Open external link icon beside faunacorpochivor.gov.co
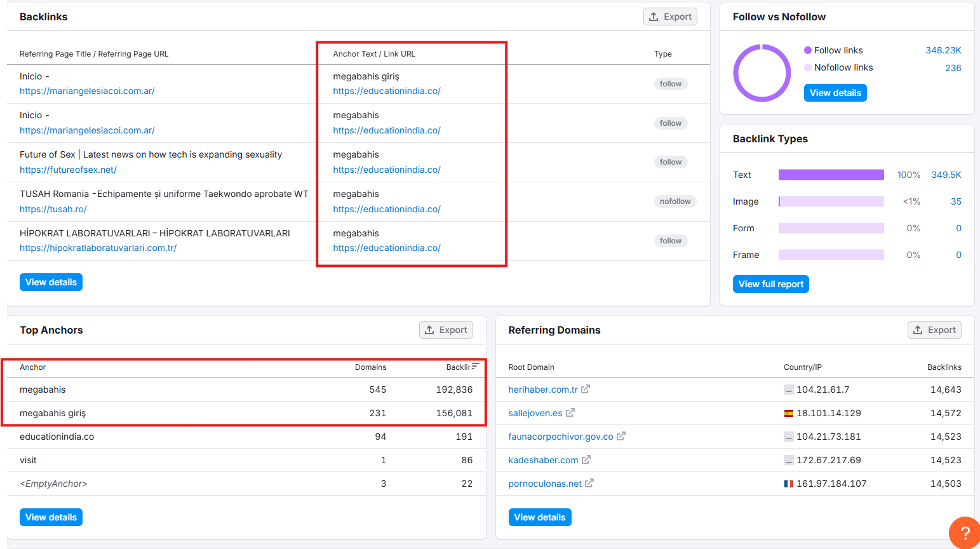Image resolution: width=980 pixels, height=549 pixels. (x=621, y=436)
